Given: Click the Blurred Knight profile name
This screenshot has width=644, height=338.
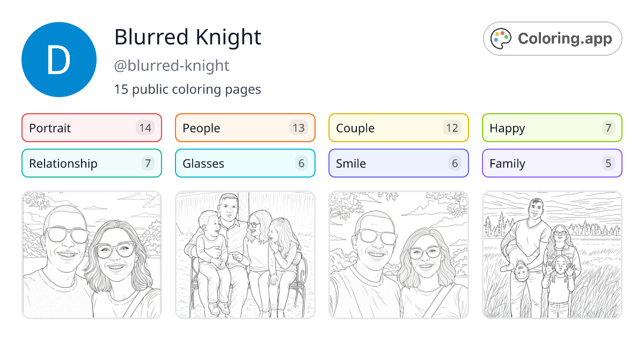Looking at the screenshot, I should point(188,38).
